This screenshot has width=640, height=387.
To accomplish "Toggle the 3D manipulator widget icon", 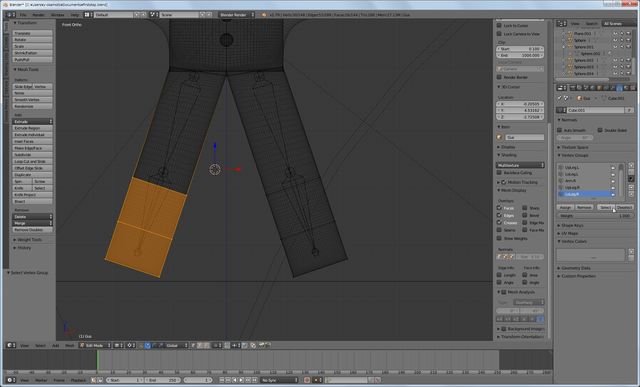I will pos(148,345).
